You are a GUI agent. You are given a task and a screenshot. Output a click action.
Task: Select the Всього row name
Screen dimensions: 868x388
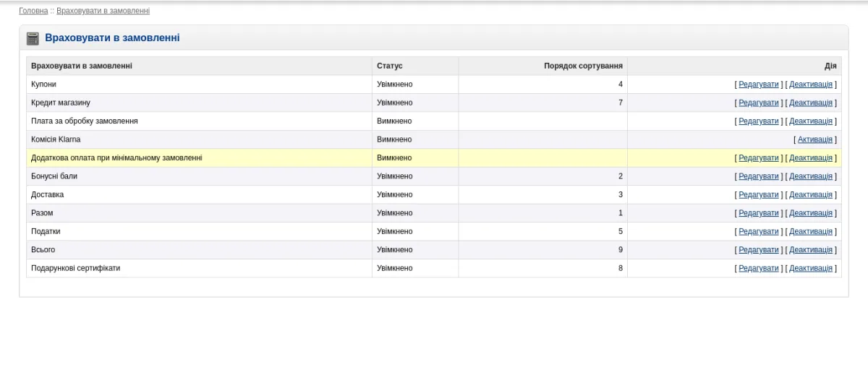pyautogui.click(x=43, y=250)
